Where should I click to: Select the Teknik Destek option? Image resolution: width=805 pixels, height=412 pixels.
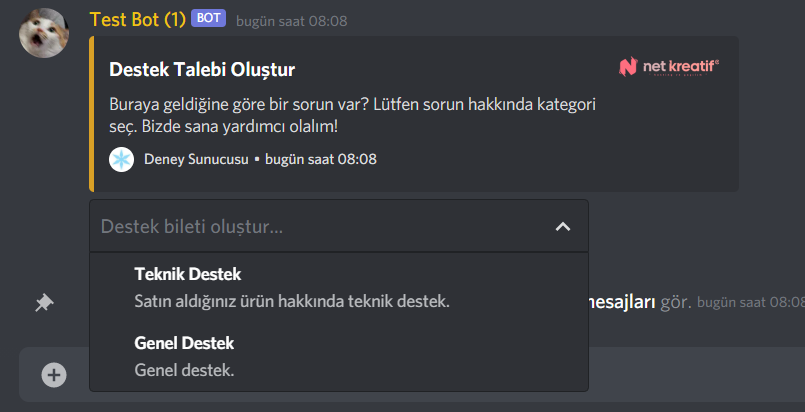pos(339,287)
